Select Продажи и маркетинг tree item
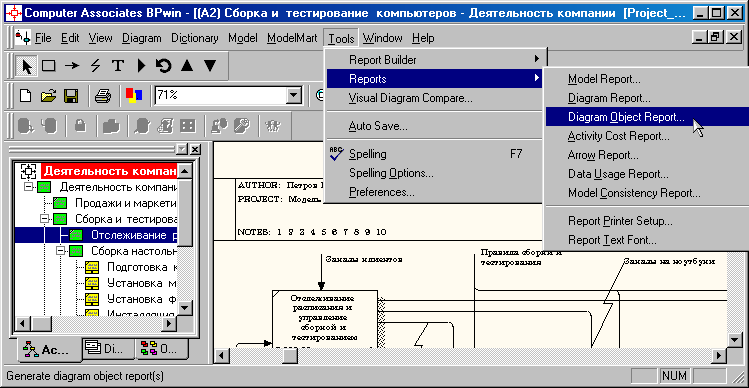The width and height of the screenshot is (749, 388). tap(126, 203)
